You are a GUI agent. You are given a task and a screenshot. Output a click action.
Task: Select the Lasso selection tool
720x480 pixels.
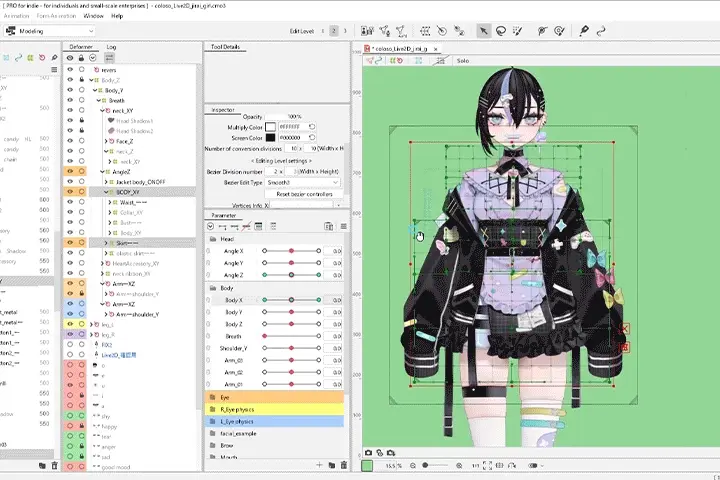click(x=501, y=31)
